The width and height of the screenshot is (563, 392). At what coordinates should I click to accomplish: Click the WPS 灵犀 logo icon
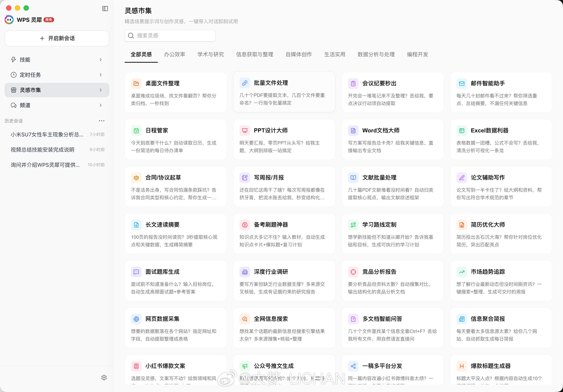(9, 20)
